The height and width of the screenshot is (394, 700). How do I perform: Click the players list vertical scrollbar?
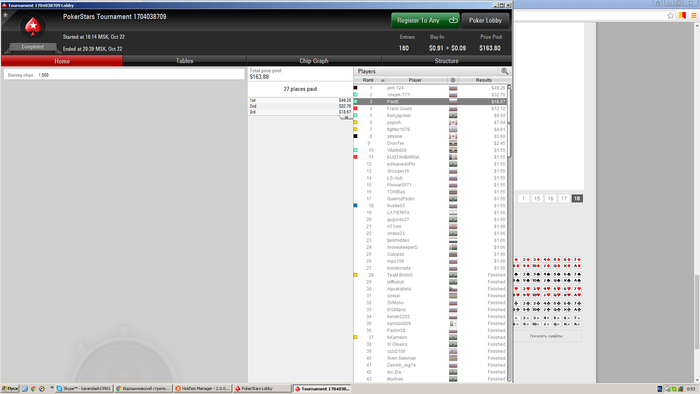[x=509, y=232]
